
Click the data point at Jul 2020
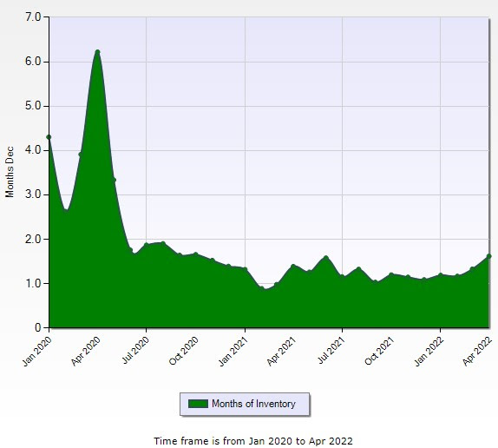[x=147, y=245]
